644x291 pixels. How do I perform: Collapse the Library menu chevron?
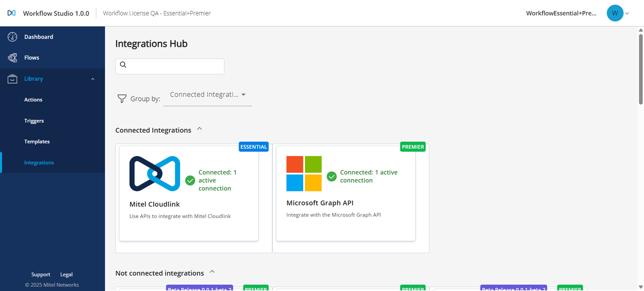tap(93, 79)
